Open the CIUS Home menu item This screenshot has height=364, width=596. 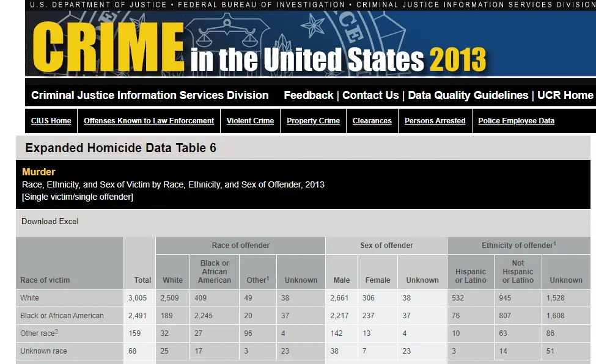(x=51, y=121)
